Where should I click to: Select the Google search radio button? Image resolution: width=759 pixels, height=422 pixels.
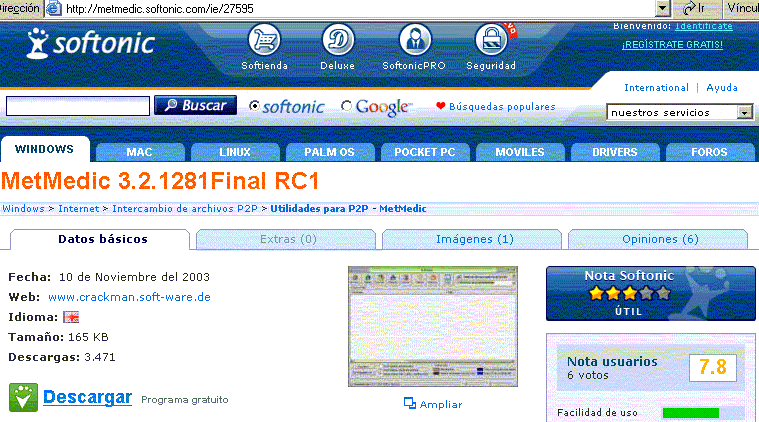346,106
